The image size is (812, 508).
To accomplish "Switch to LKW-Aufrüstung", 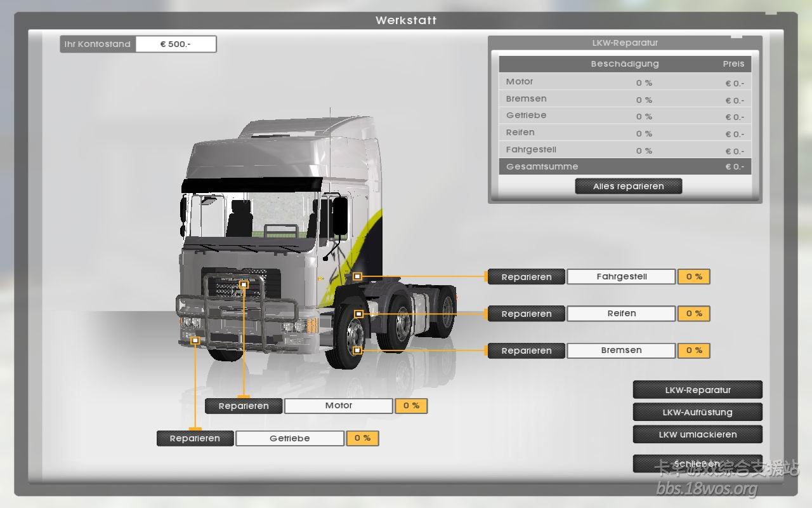I will [697, 412].
